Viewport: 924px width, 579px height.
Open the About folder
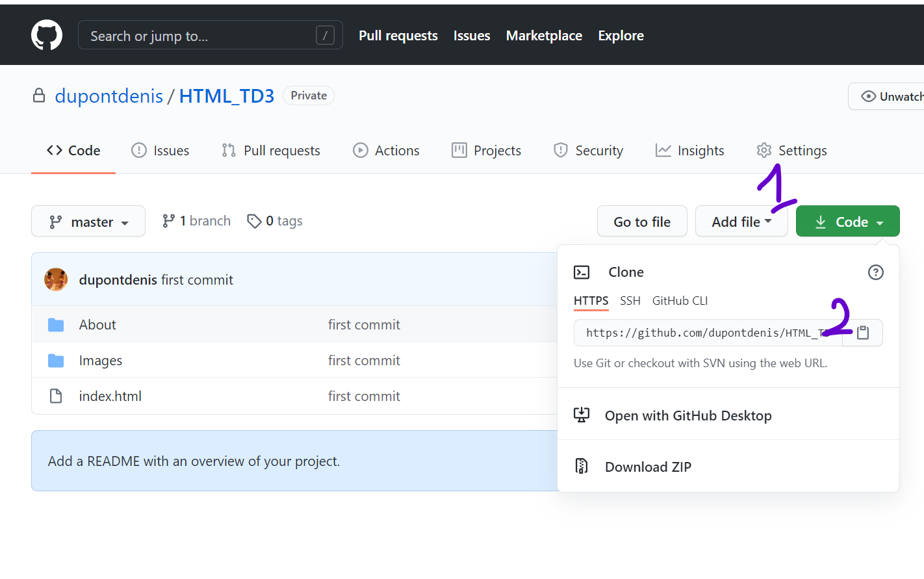97,325
